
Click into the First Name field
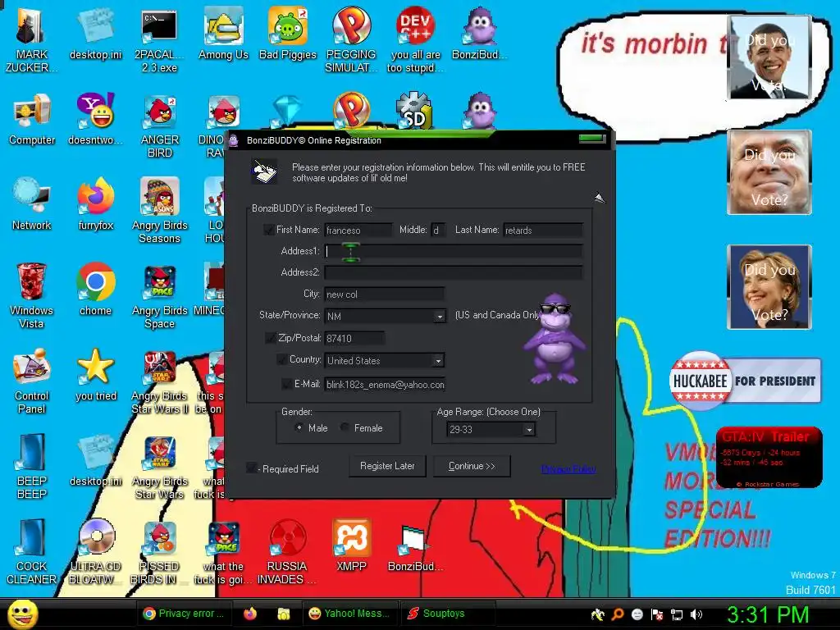tap(358, 231)
